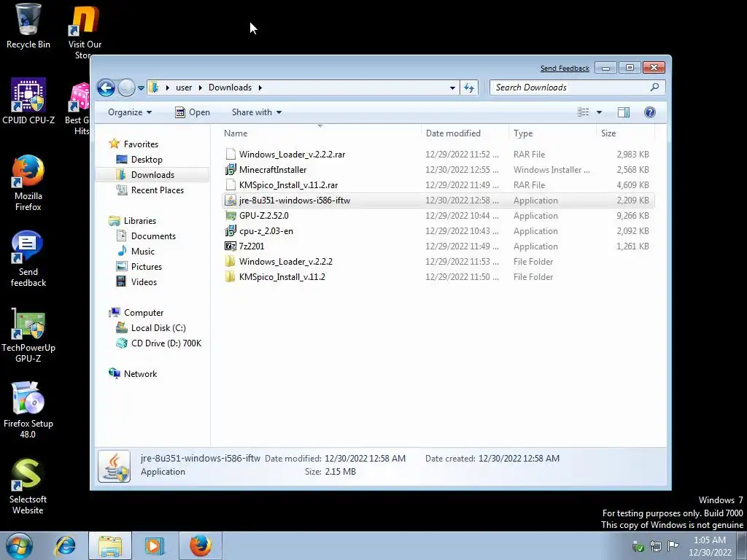Image resolution: width=747 pixels, height=560 pixels.
Task: Click the Libraries group header
Action: coord(139,221)
